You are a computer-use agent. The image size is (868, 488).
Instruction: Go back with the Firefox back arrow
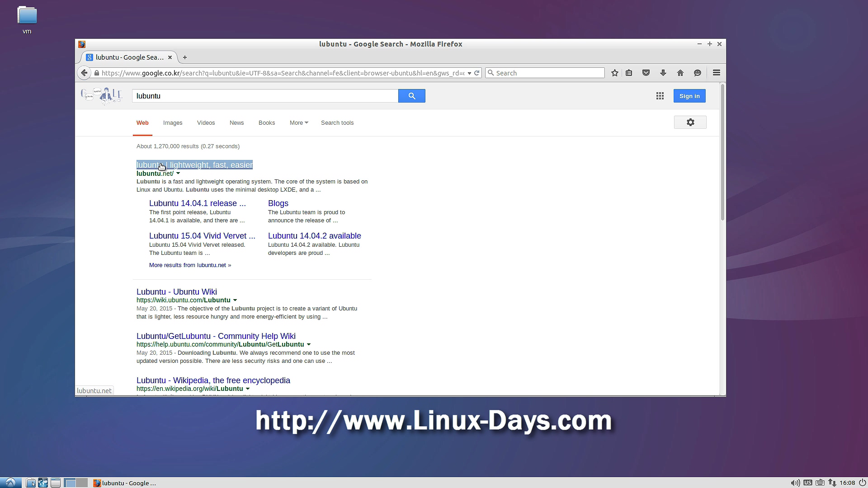[x=84, y=73]
